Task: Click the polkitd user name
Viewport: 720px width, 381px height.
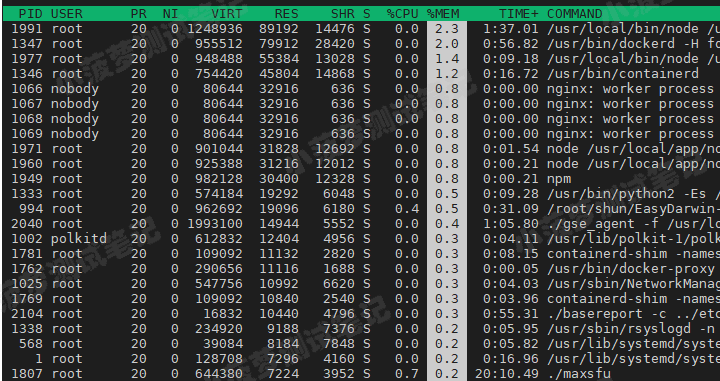Action: [x=79, y=239]
